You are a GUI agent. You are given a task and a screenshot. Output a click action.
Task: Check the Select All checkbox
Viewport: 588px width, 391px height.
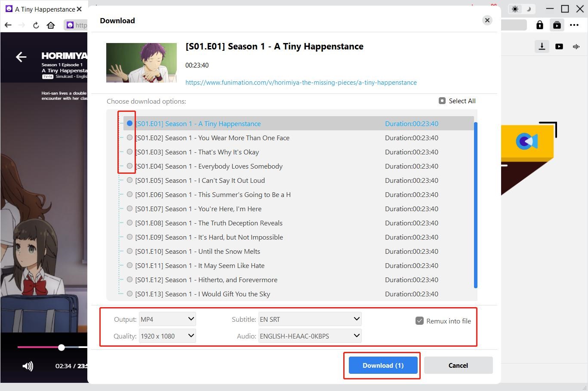tap(442, 101)
